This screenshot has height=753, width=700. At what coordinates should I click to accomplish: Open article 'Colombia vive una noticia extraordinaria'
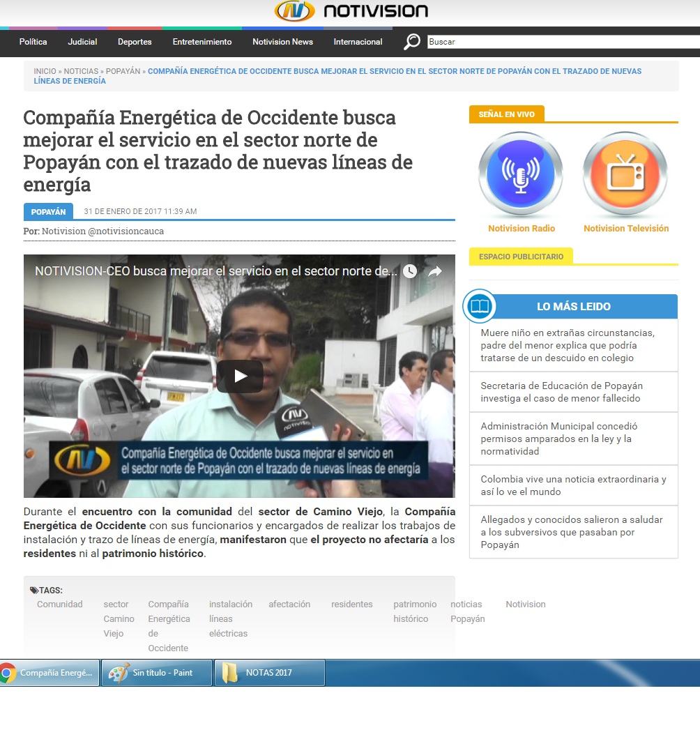[574, 485]
